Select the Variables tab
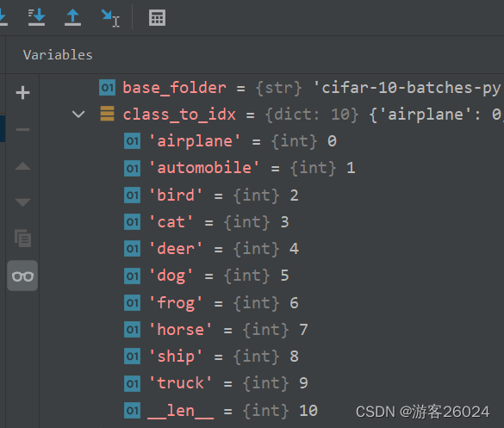504x428 pixels. click(x=58, y=55)
